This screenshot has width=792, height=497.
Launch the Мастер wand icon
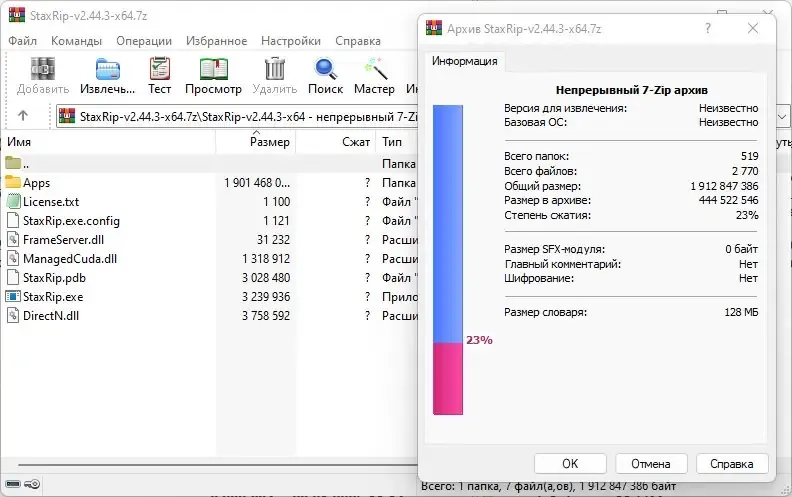click(375, 69)
